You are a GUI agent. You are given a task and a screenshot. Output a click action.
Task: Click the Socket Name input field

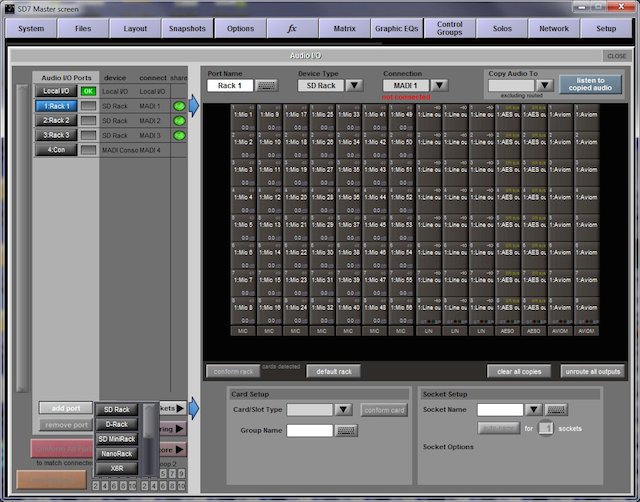click(500, 409)
